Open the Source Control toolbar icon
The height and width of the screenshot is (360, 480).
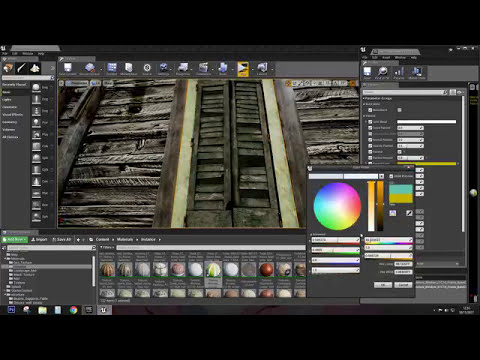(89, 69)
